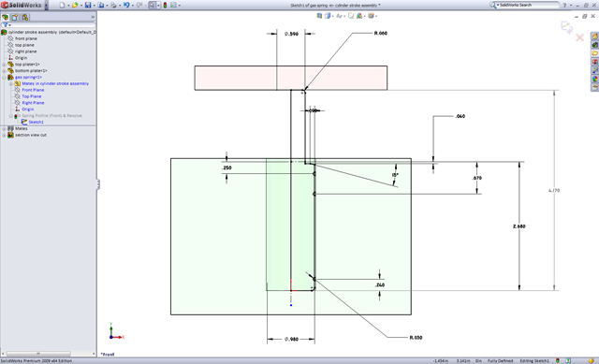Click the 15° angle dimension
The image size is (599, 364).
click(x=395, y=175)
